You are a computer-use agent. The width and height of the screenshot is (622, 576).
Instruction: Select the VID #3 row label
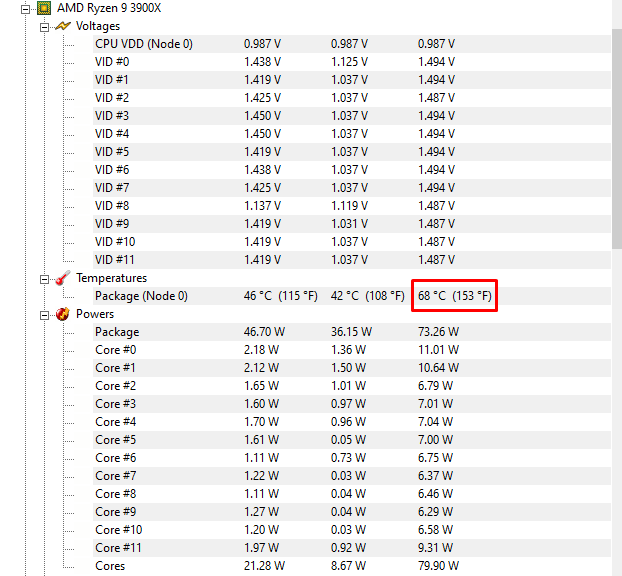112,116
